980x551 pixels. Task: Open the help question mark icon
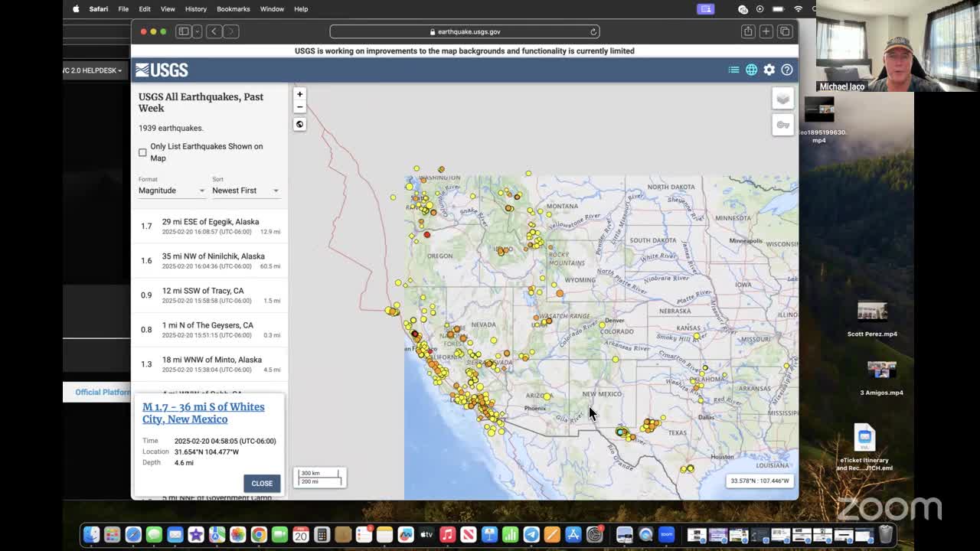(x=786, y=70)
